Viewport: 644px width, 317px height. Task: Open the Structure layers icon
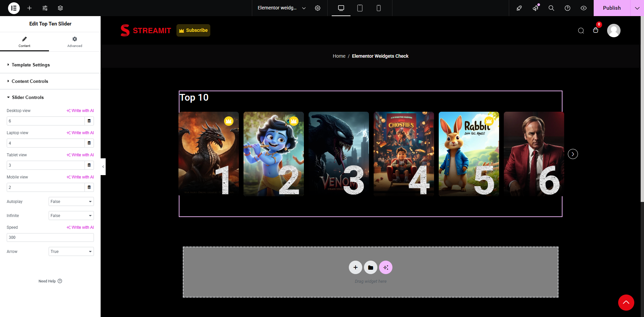tap(60, 8)
